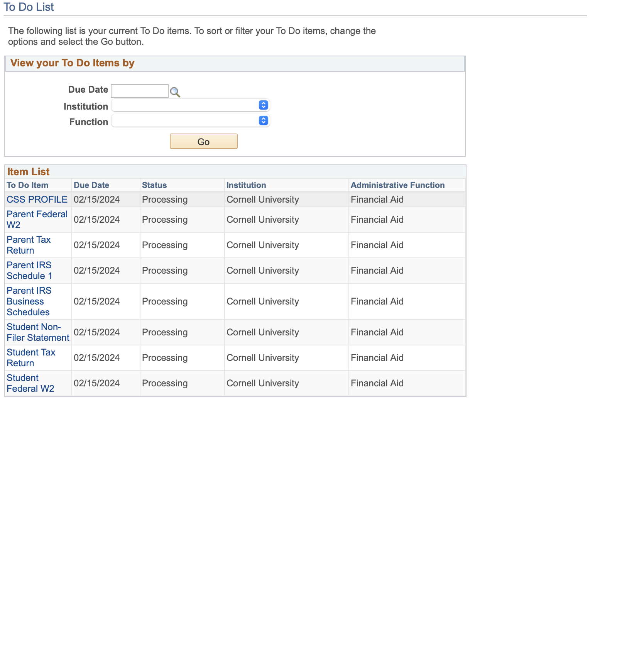Click the CSS PROFILE due date 02/15/2024
This screenshot has height=665, width=644.
tap(97, 200)
